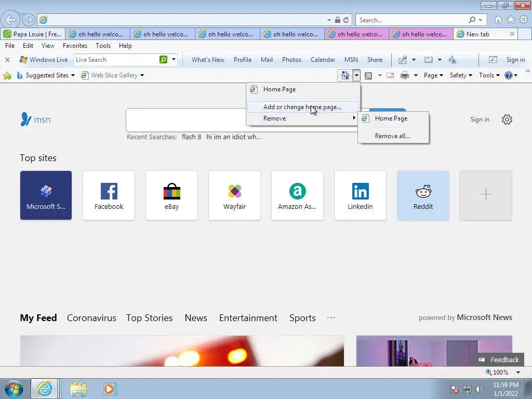Select the Coronavirus feed tab
The width and height of the screenshot is (532, 399).
point(91,318)
